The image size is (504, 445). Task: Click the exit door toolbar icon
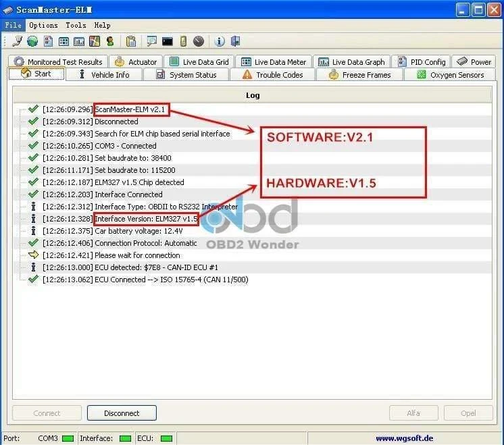235,41
